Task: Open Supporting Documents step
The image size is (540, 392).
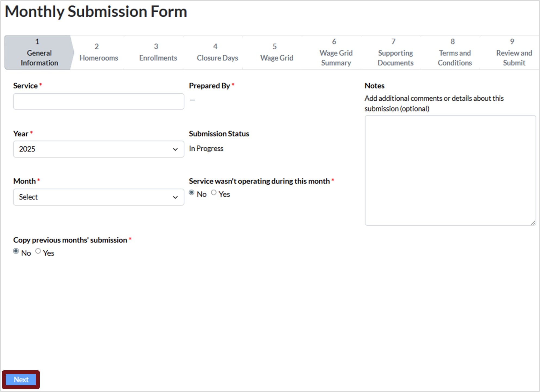Action: point(395,53)
